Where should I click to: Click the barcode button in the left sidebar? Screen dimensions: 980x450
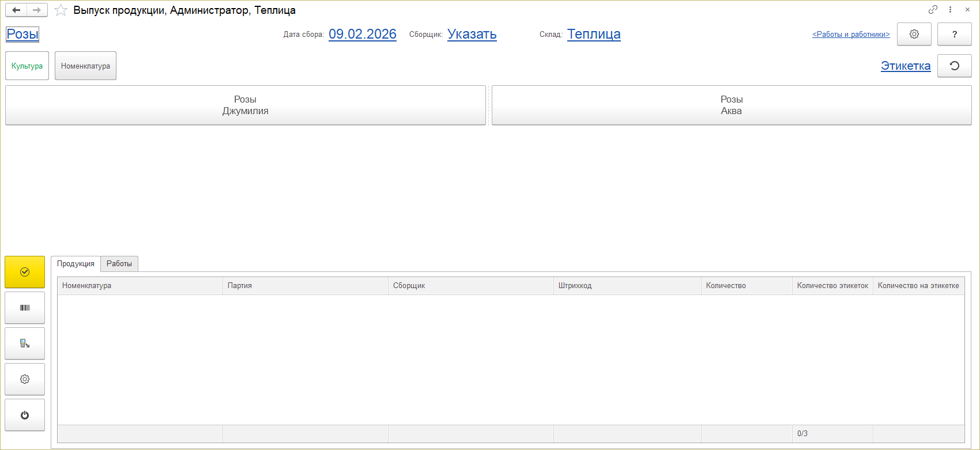click(x=25, y=308)
